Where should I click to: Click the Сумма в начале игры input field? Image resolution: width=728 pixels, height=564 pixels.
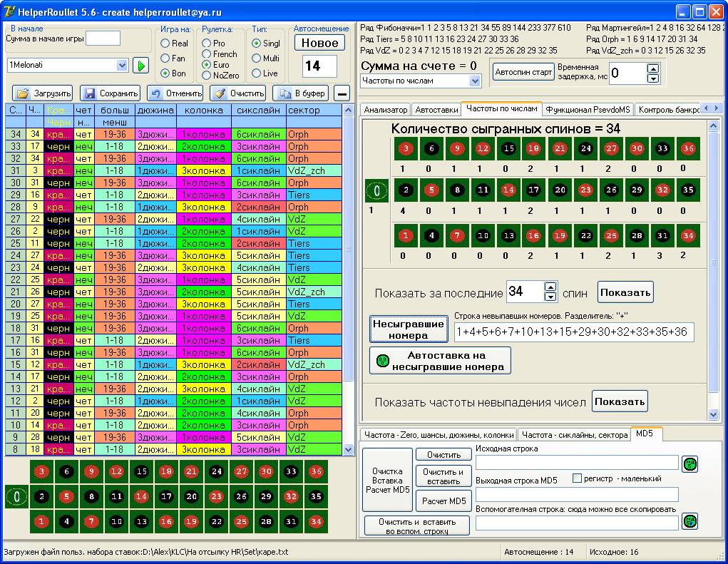[x=103, y=39]
